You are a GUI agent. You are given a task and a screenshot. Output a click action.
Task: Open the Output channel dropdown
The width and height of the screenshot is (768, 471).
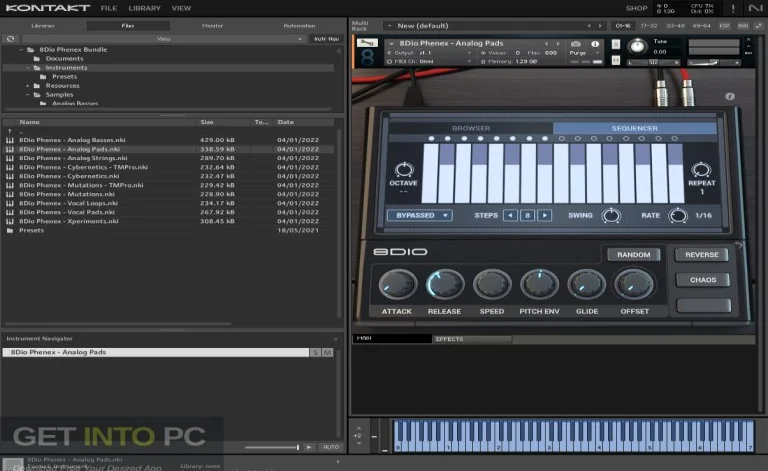point(430,53)
